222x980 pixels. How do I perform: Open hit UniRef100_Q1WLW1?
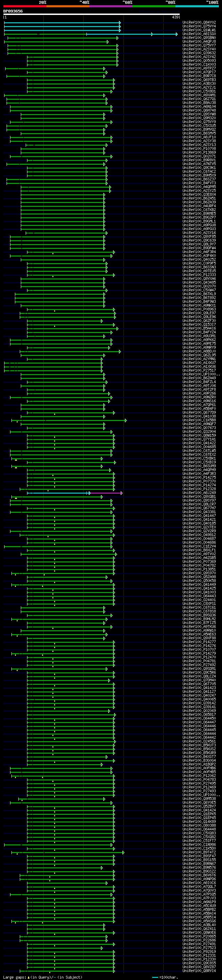coord(199,30)
